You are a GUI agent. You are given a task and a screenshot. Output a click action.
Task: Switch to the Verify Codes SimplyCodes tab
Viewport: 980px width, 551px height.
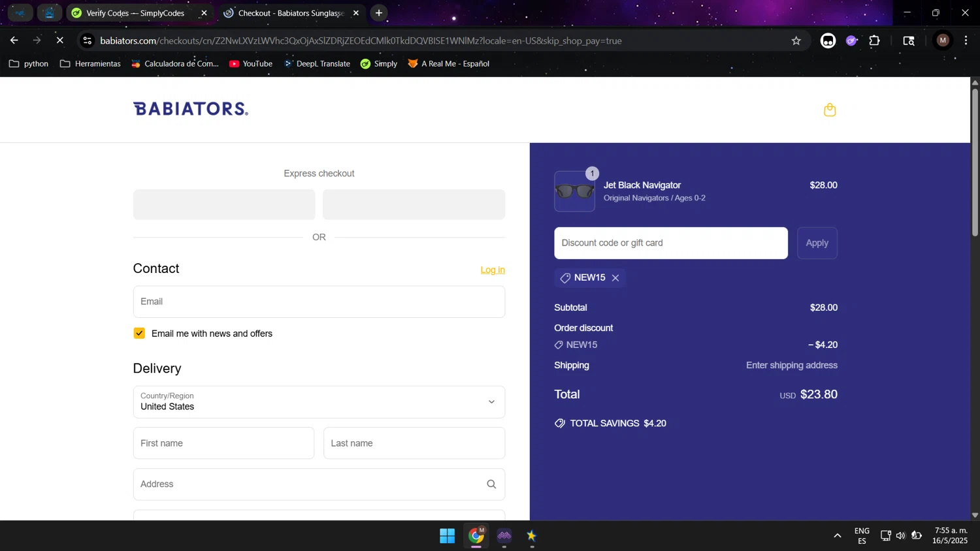[135, 13]
